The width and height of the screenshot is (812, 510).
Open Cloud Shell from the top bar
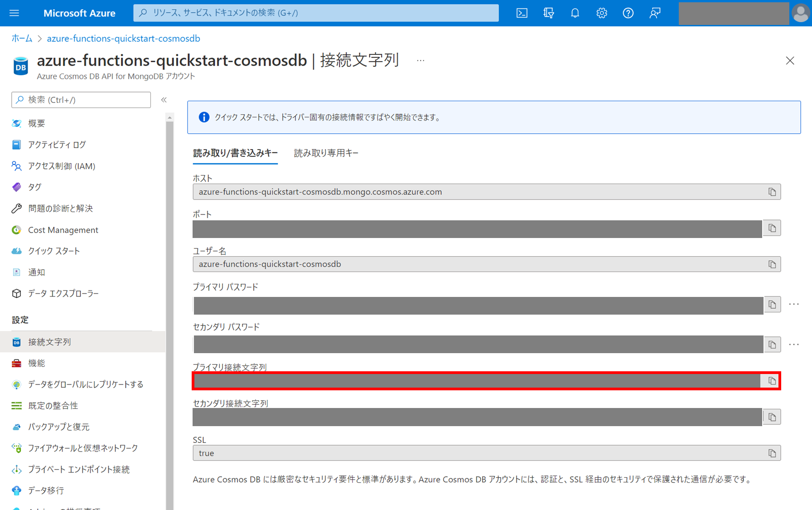522,13
